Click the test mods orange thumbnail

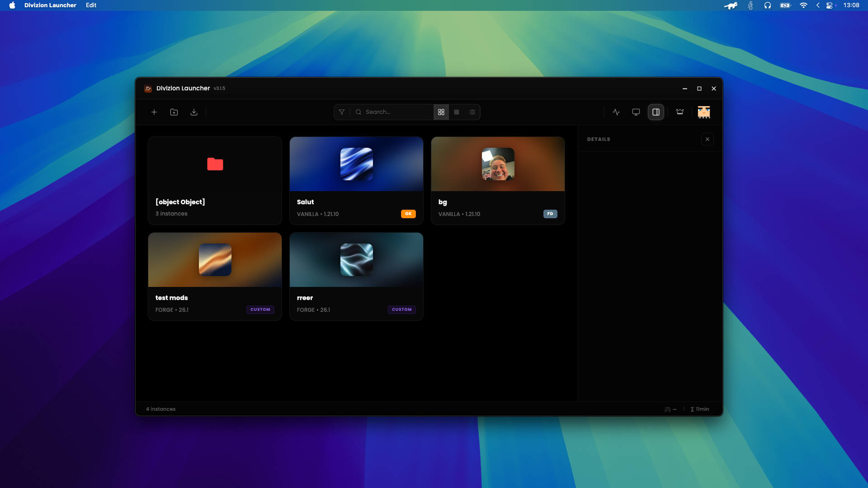215,260
